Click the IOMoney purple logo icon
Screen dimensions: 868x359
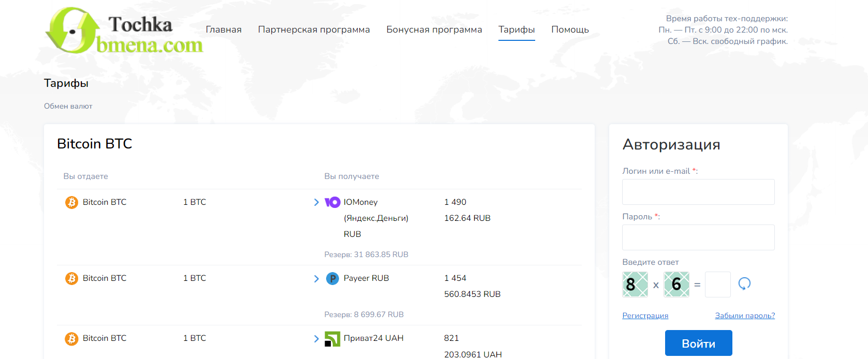(332, 202)
